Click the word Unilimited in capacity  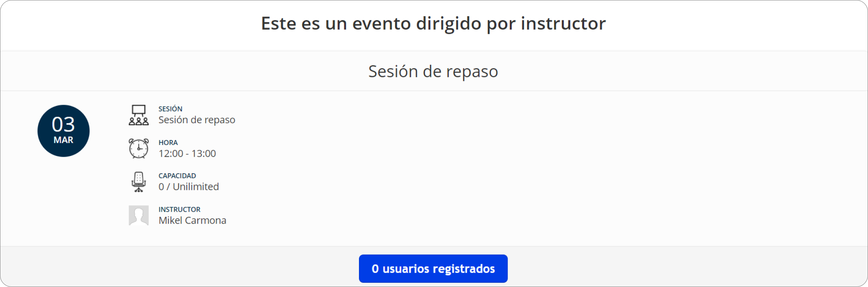[196, 187]
